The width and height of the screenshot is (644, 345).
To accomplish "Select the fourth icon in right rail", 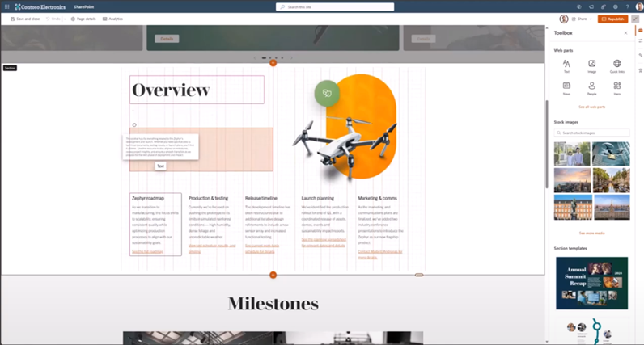I will [x=640, y=70].
